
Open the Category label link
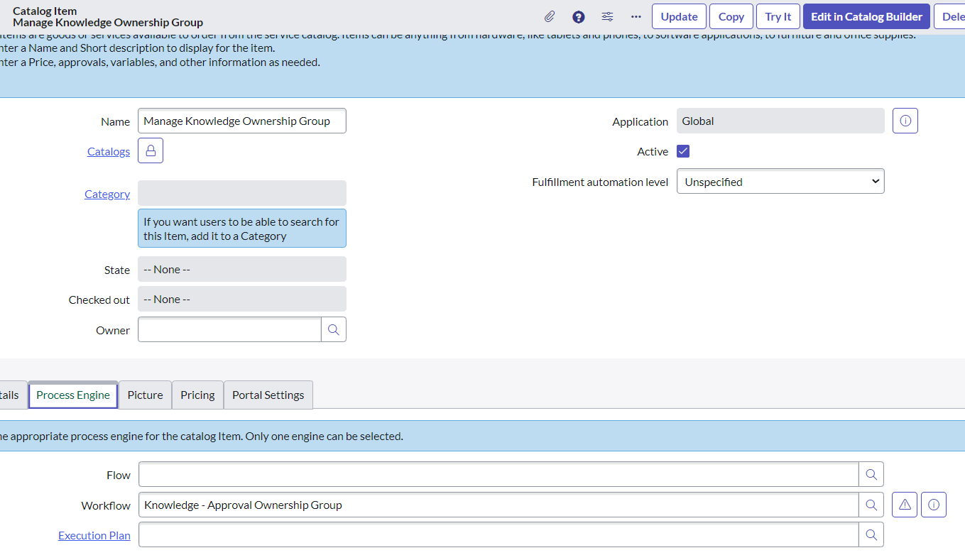107,194
